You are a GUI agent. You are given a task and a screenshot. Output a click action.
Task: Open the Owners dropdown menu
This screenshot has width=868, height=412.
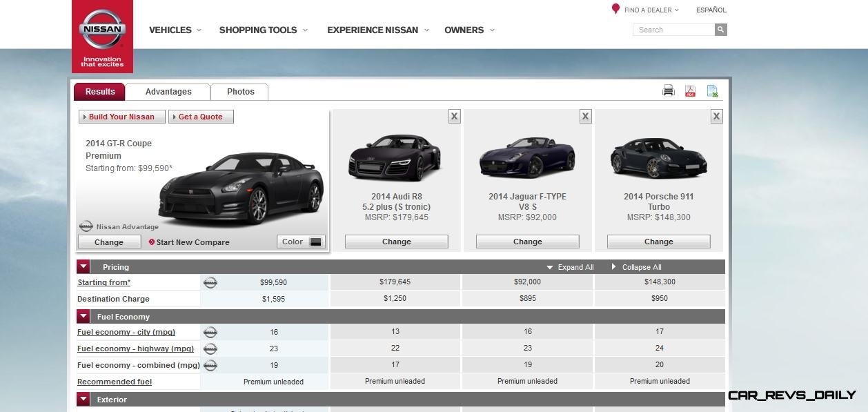469,30
